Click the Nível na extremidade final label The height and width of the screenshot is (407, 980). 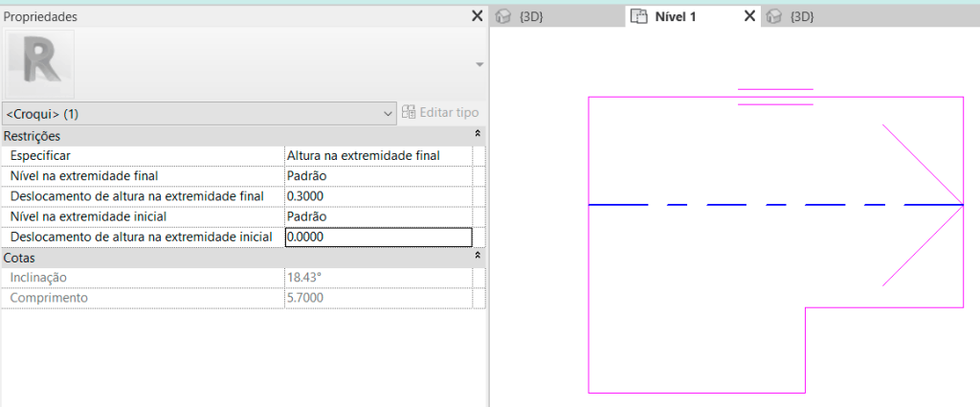[84, 176]
